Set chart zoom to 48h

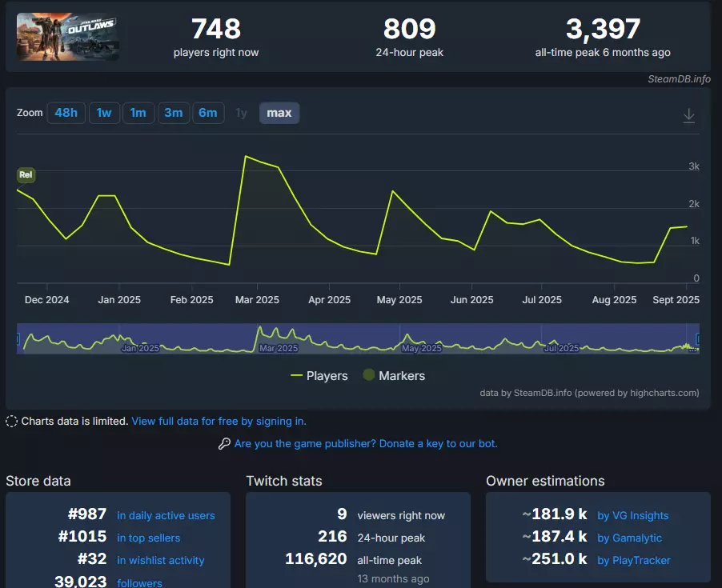coord(66,113)
